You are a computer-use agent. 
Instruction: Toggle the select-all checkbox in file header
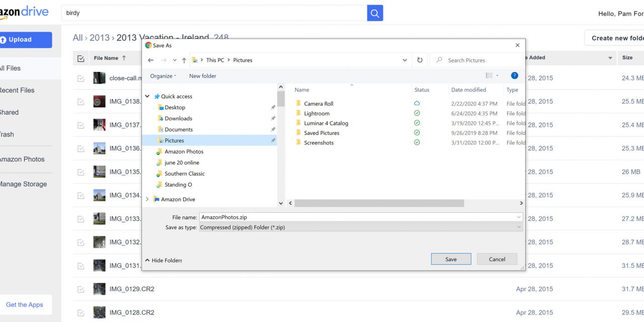point(81,58)
